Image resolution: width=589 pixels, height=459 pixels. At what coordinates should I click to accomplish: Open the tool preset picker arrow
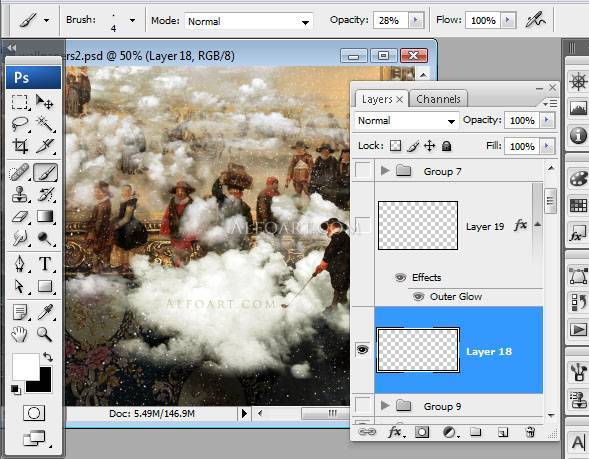(47, 20)
